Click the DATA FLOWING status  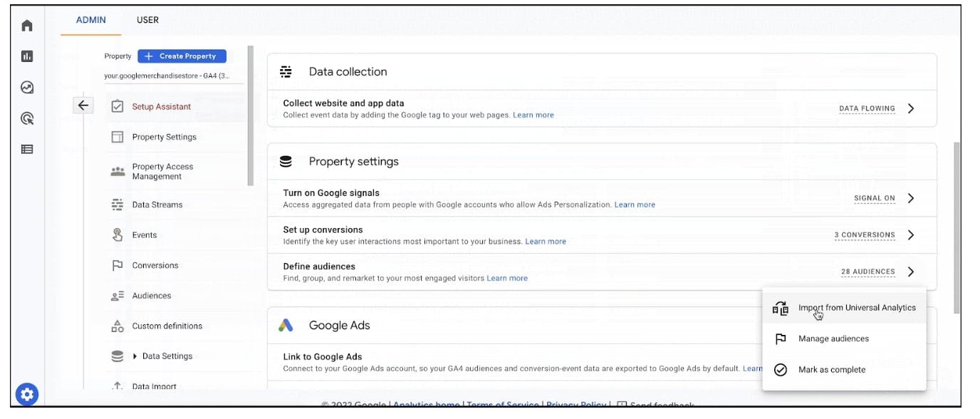[x=867, y=109]
